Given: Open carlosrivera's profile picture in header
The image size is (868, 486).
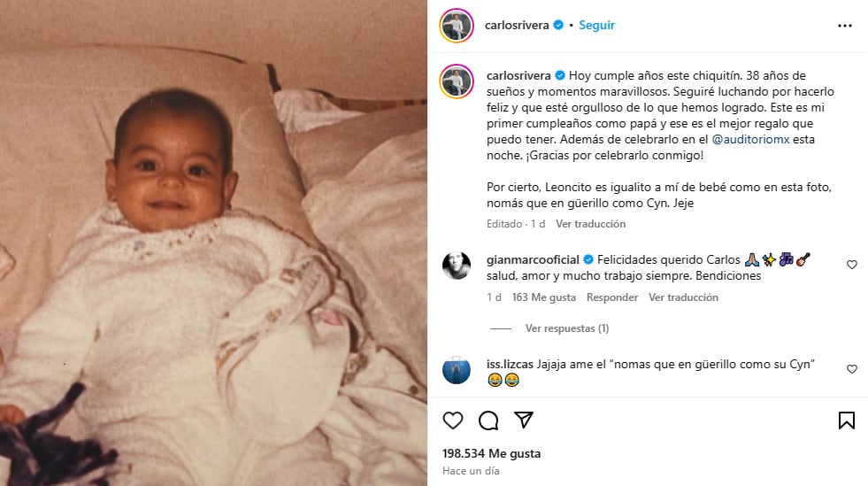Looking at the screenshot, I should (x=457, y=26).
